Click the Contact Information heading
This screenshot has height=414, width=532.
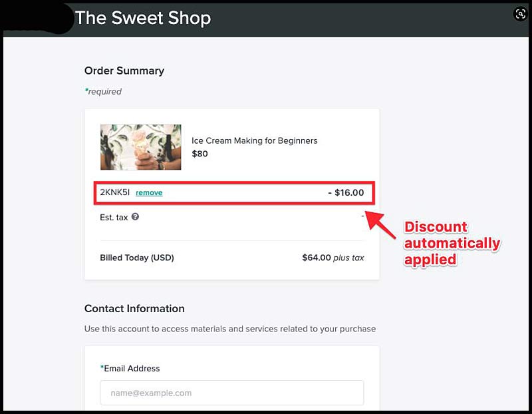(x=134, y=308)
